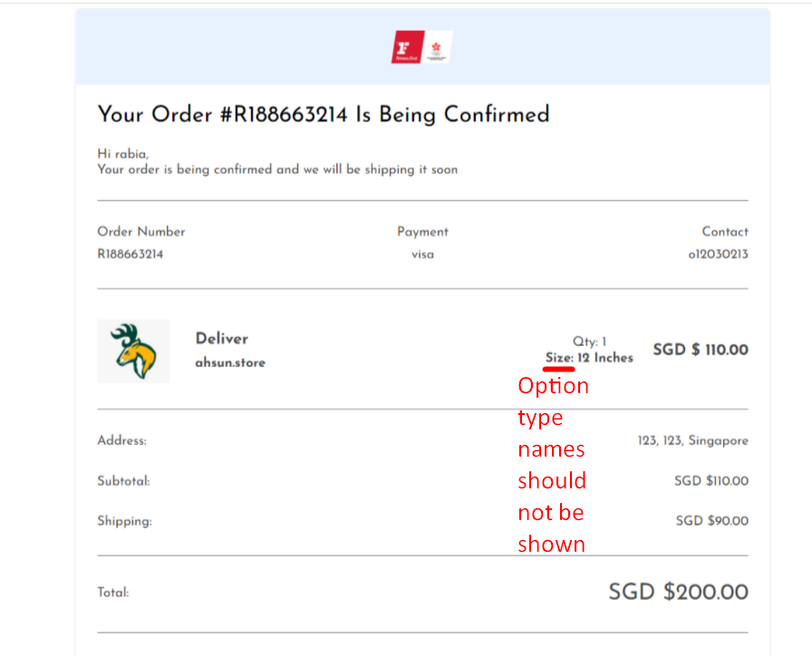Click the Shipping SGD $90.00 amount
Screen dimensions: 812x656
712,521
